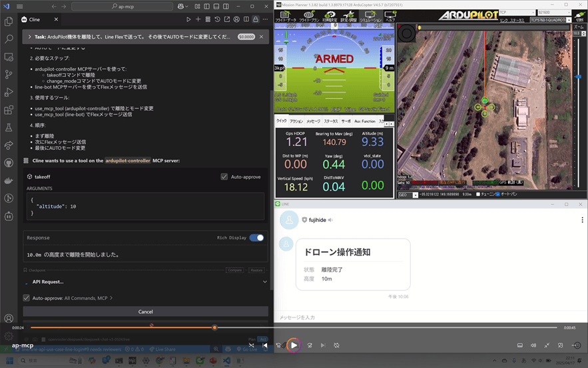Click the video progress slider handle
Screen dimensions: 588x368
click(x=214, y=327)
